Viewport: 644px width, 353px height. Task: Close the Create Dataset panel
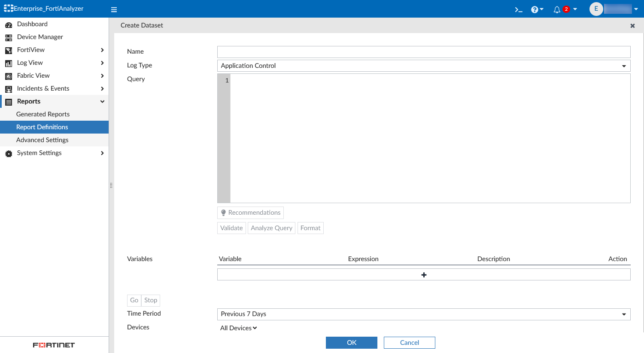click(632, 26)
